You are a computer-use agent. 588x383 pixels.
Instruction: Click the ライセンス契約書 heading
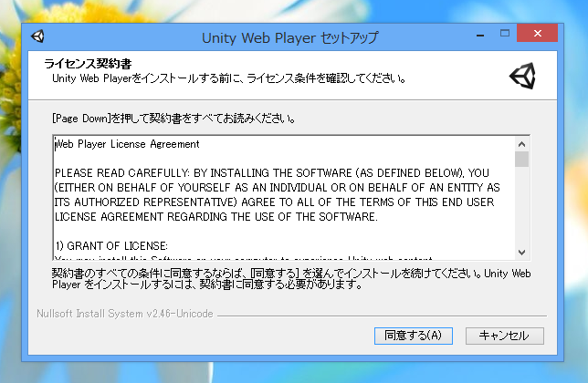pos(88,64)
